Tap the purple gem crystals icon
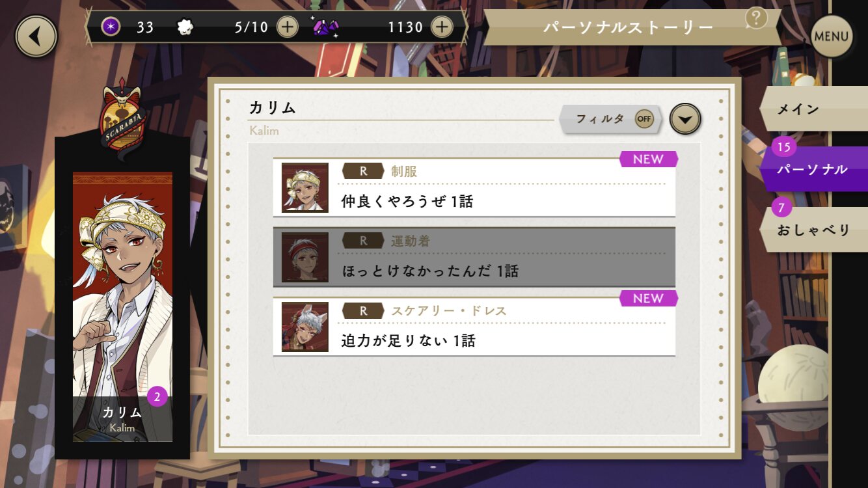868x488 pixels. tap(325, 27)
